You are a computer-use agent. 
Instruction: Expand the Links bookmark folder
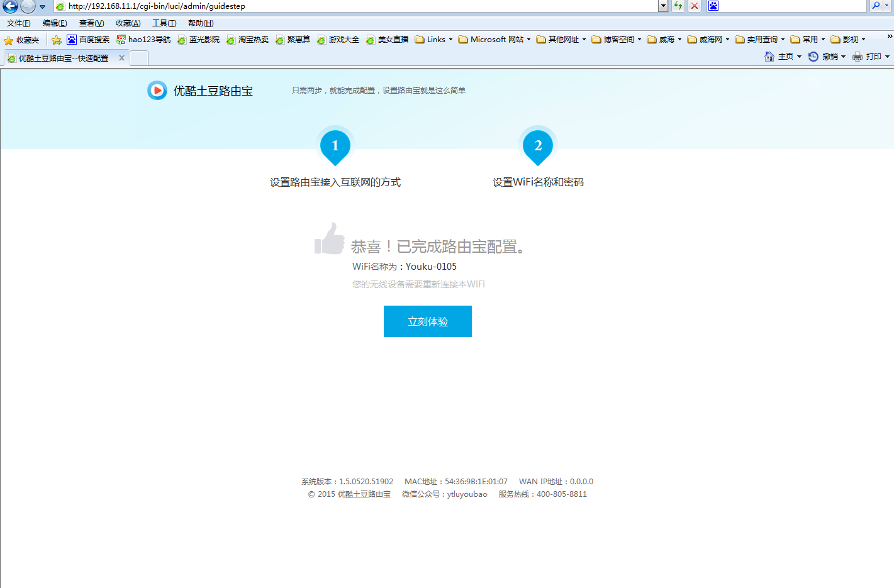(x=433, y=40)
